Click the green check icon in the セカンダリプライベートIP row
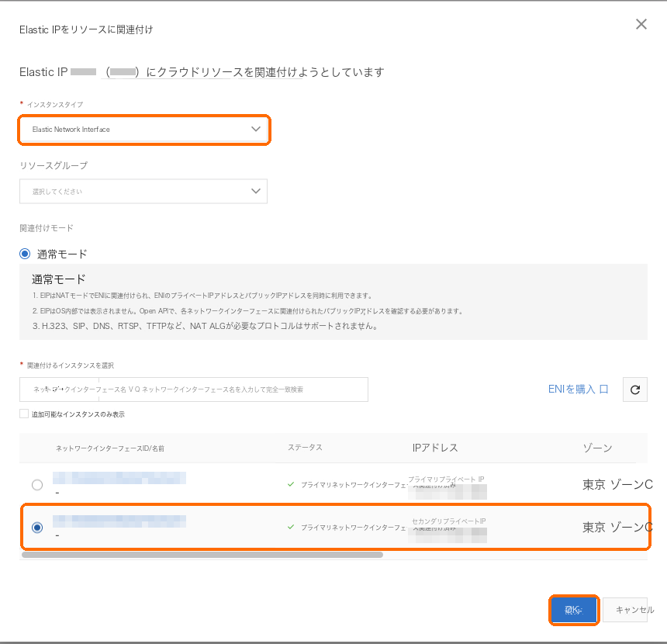This screenshot has width=667, height=644. pos(291,527)
